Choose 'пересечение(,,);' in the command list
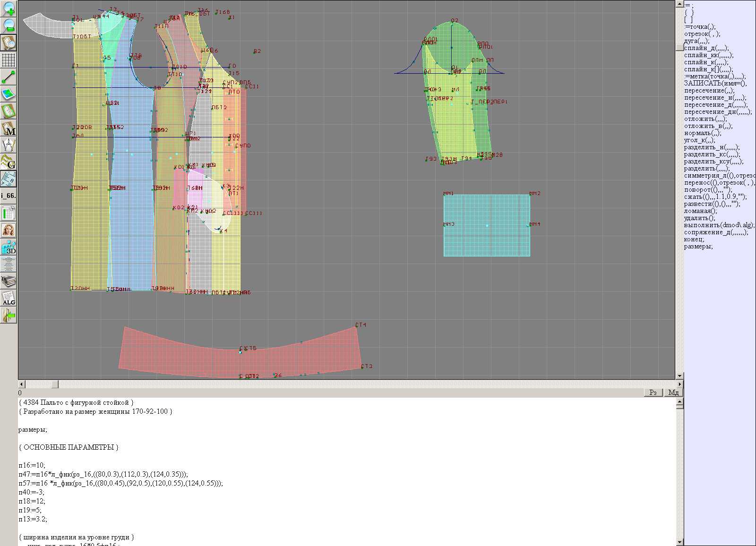 (x=709, y=91)
